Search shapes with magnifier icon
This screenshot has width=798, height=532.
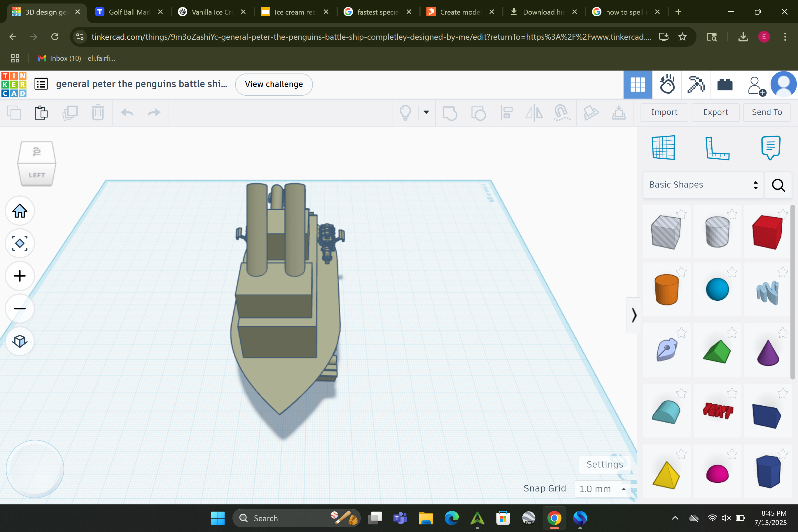coord(778,185)
